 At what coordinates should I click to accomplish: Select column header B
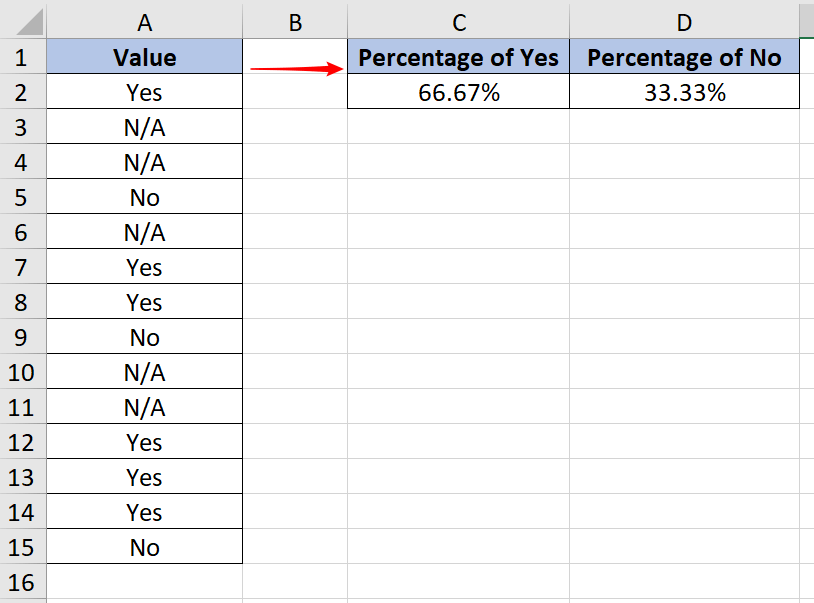[294, 20]
